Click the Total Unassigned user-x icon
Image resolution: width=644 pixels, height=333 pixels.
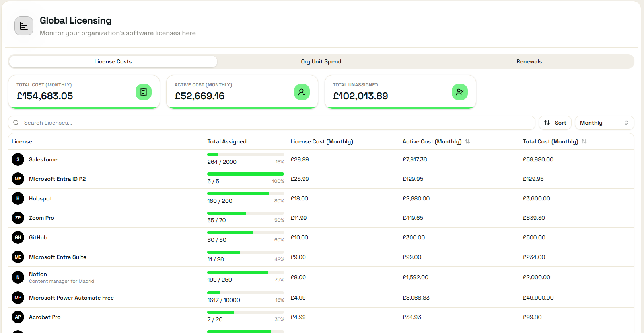point(460,92)
